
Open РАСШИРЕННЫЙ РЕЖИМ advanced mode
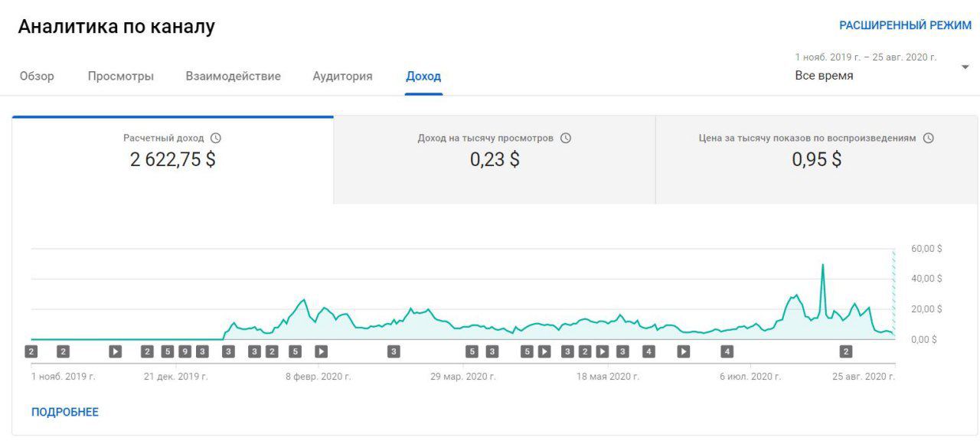point(905,25)
